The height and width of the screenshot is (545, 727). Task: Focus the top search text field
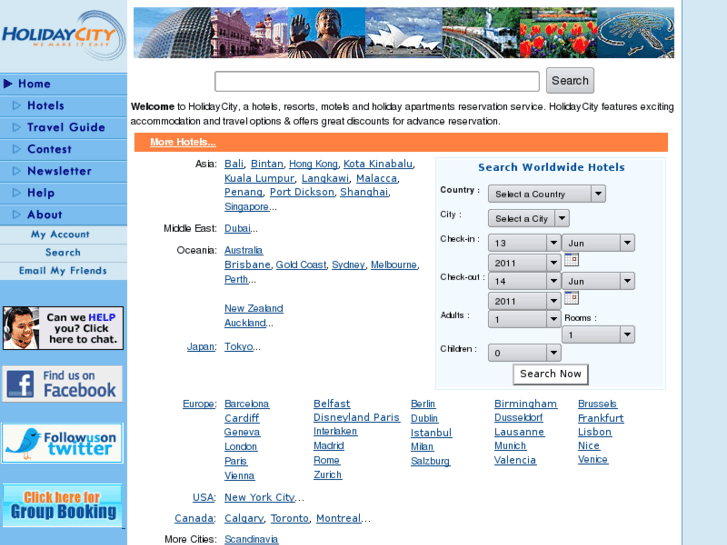click(376, 82)
